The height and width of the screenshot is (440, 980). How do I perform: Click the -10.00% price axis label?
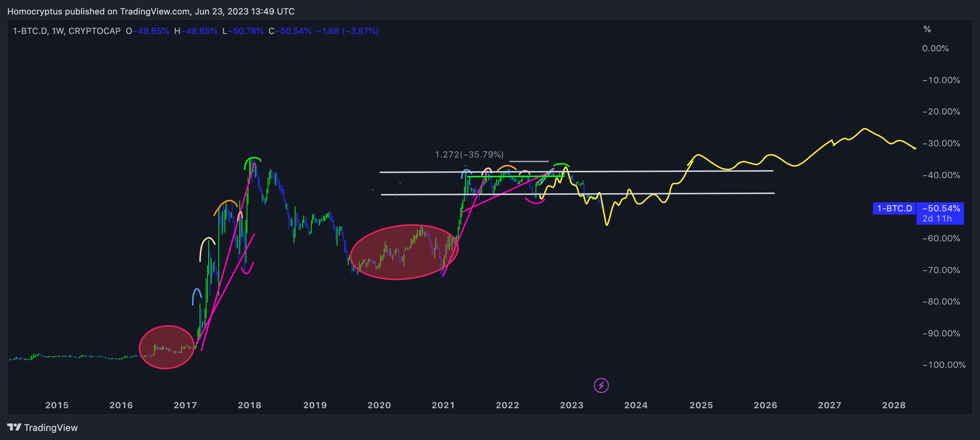[941, 80]
